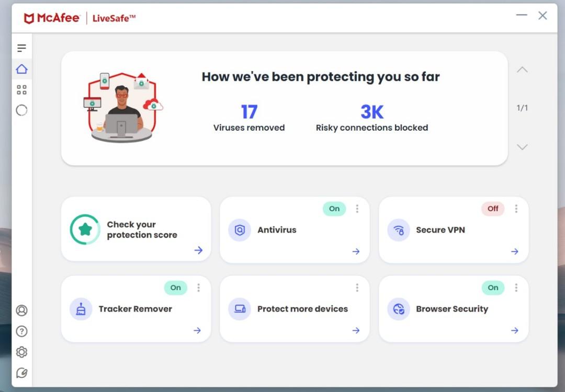The image size is (565, 392).
Task: Open the Tracker Remover card arrow
Action: [x=197, y=330]
